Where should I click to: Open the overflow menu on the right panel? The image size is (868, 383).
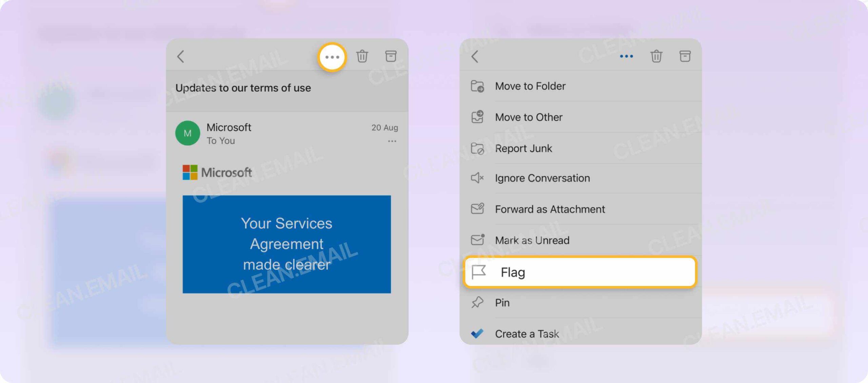point(626,56)
